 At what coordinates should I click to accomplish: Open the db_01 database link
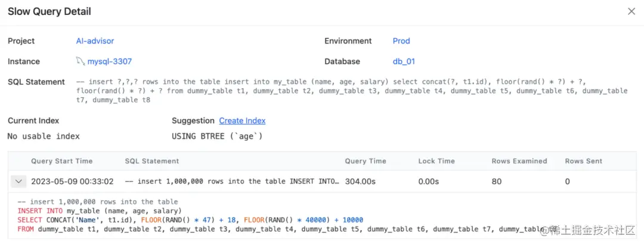click(x=404, y=61)
